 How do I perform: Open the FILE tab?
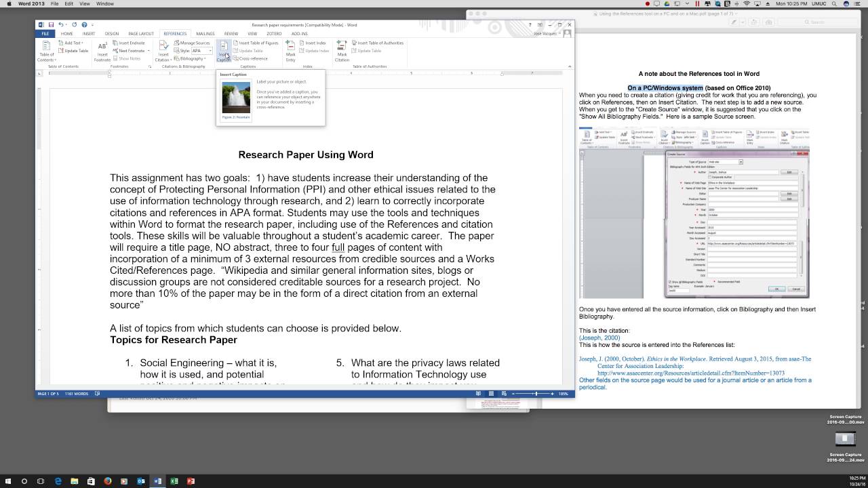[x=45, y=33]
